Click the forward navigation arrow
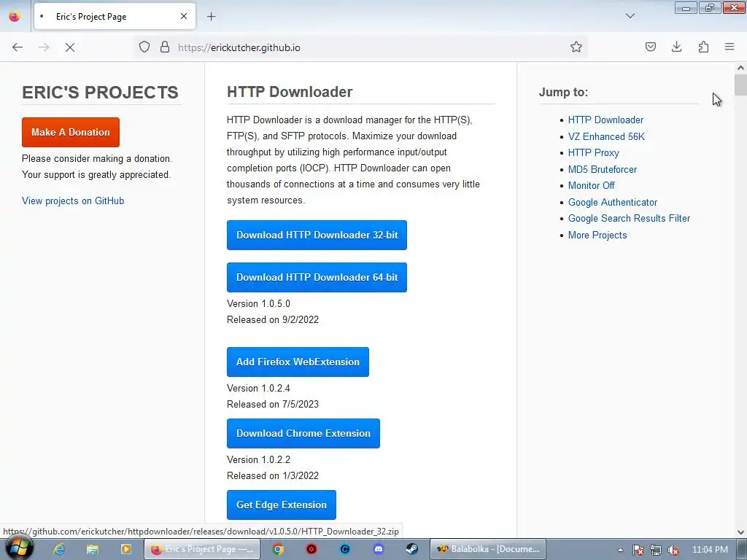The height and width of the screenshot is (560, 747). coord(44,47)
